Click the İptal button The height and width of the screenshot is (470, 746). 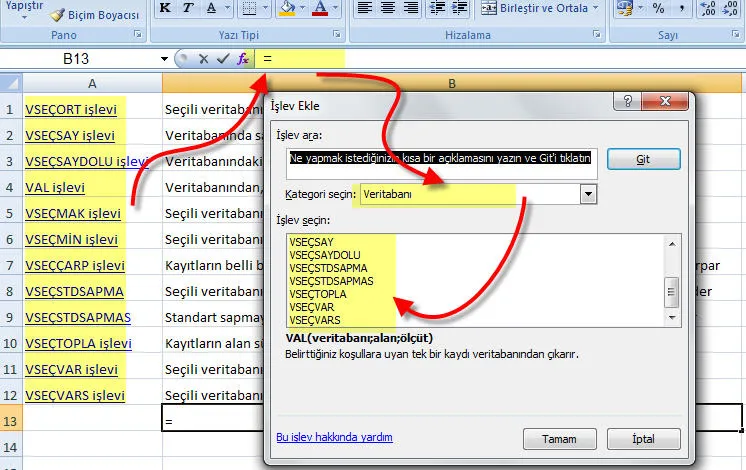643,438
